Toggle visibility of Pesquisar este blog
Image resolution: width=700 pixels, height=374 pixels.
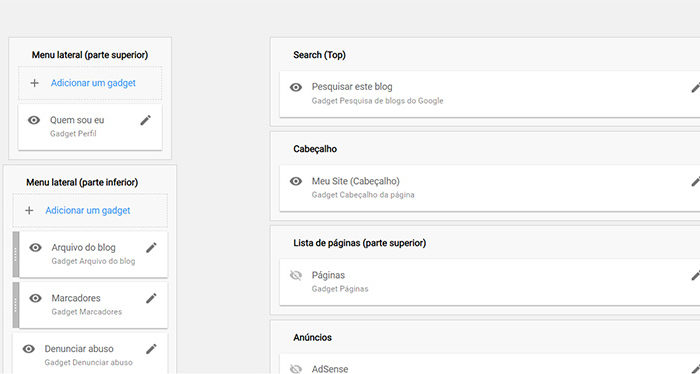[x=296, y=87]
